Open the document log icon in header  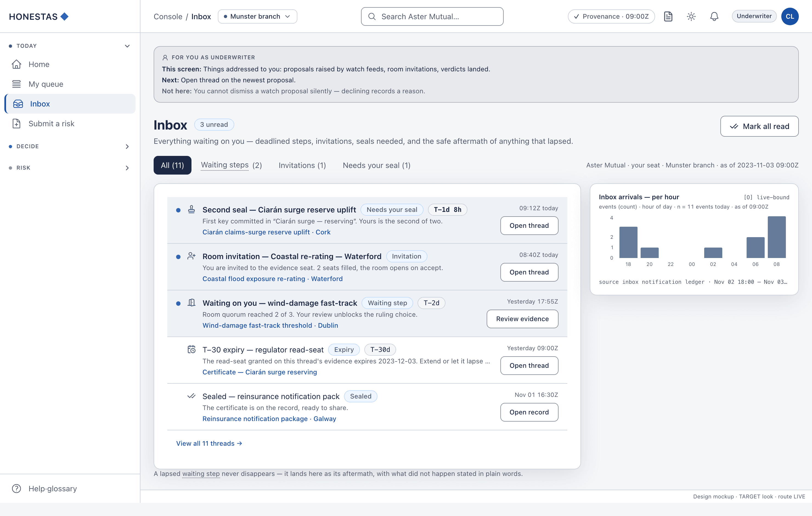(668, 16)
